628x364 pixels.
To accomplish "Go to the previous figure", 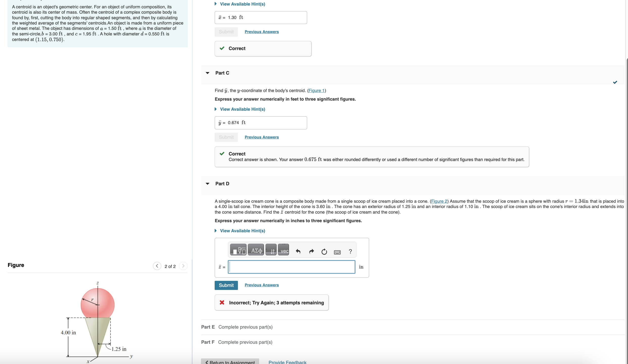I will pos(157,266).
